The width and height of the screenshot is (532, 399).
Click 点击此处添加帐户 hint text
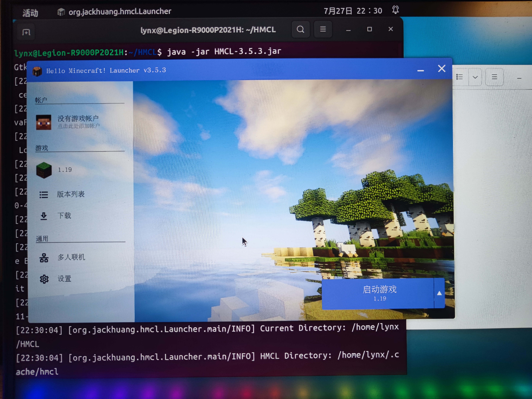(78, 126)
